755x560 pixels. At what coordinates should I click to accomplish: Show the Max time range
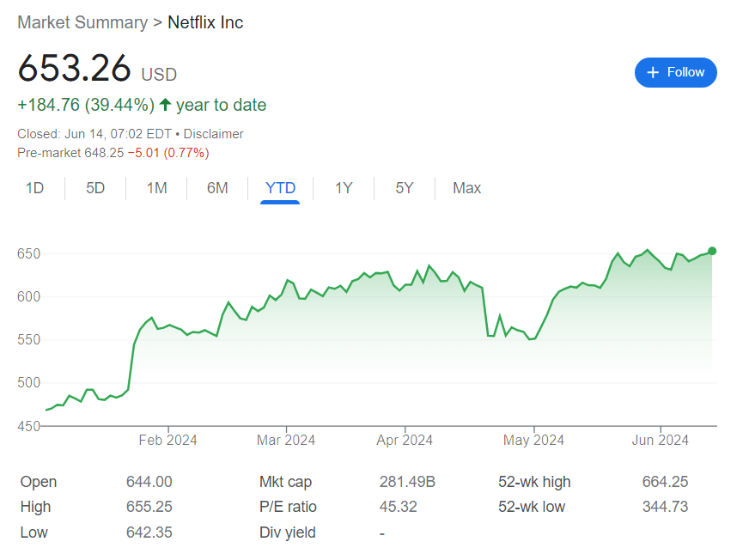point(466,188)
